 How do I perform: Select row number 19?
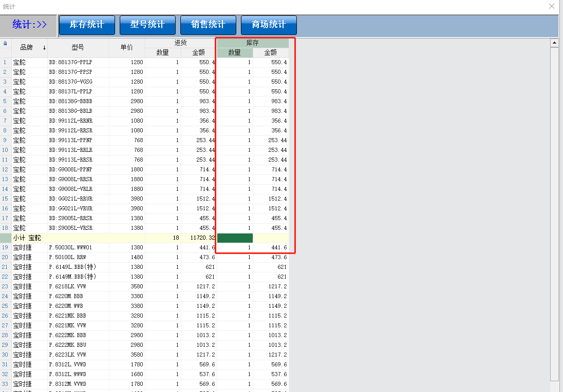(x=5, y=248)
